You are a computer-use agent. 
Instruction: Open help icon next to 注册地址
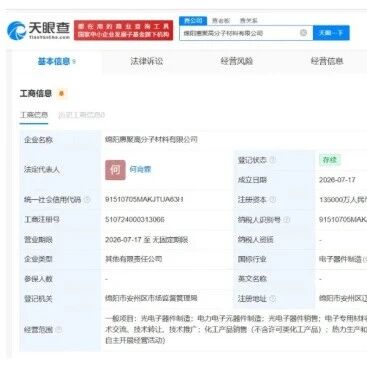click(272, 298)
